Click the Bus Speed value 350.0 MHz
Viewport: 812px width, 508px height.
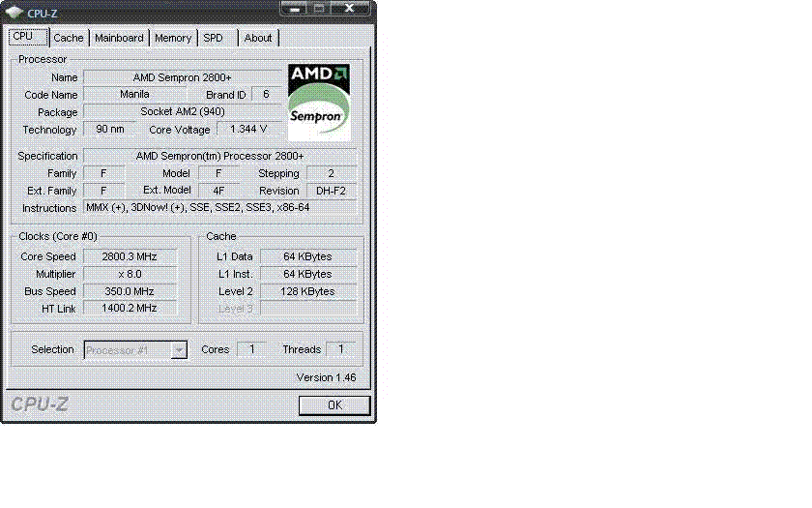pyautogui.click(x=130, y=291)
